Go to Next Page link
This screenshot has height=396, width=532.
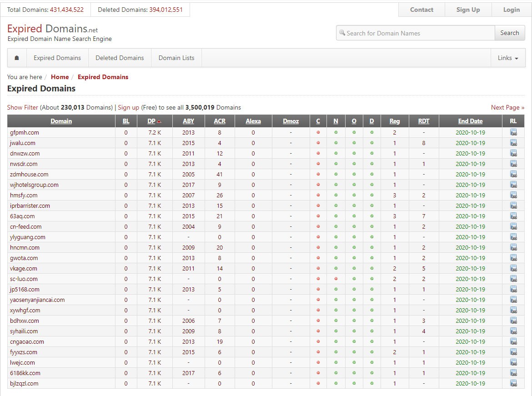pos(507,108)
